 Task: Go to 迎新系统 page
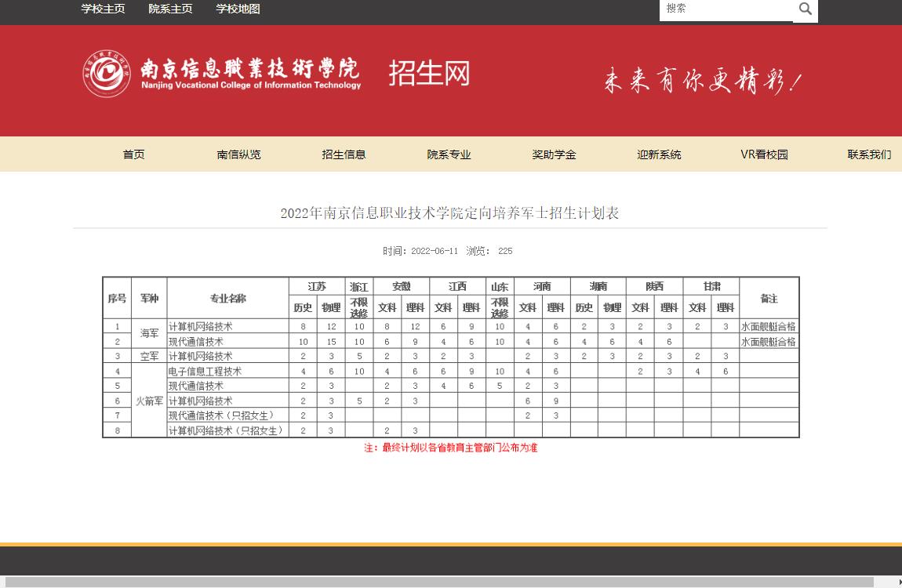660,154
